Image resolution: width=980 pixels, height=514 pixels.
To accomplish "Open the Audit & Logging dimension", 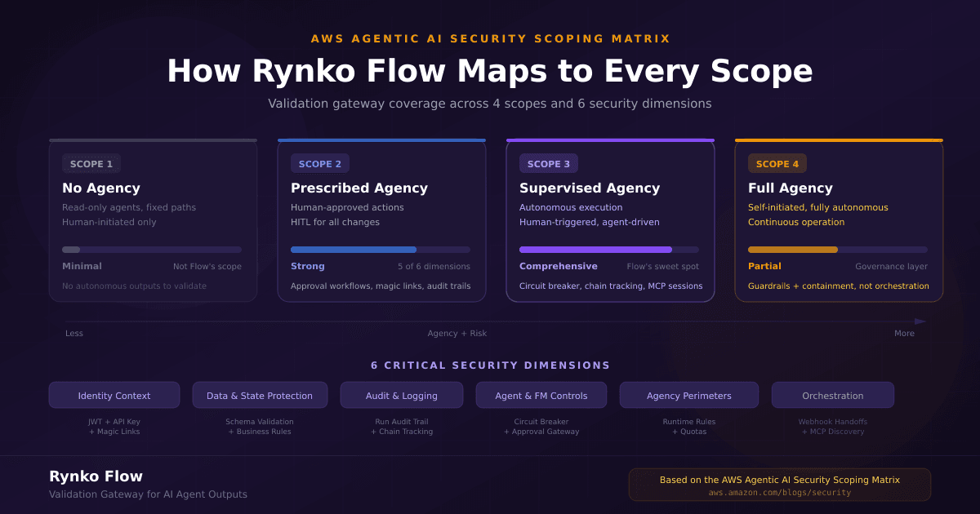I will pos(402,395).
